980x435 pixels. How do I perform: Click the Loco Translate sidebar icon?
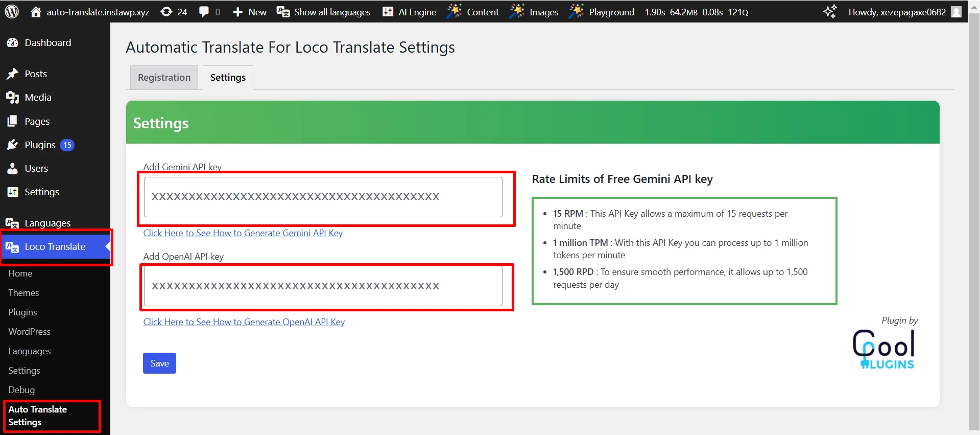click(x=12, y=247)
